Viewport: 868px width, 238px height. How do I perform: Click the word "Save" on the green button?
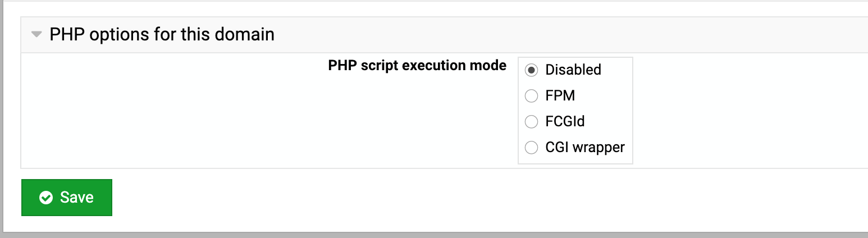(x=77, y=198)
